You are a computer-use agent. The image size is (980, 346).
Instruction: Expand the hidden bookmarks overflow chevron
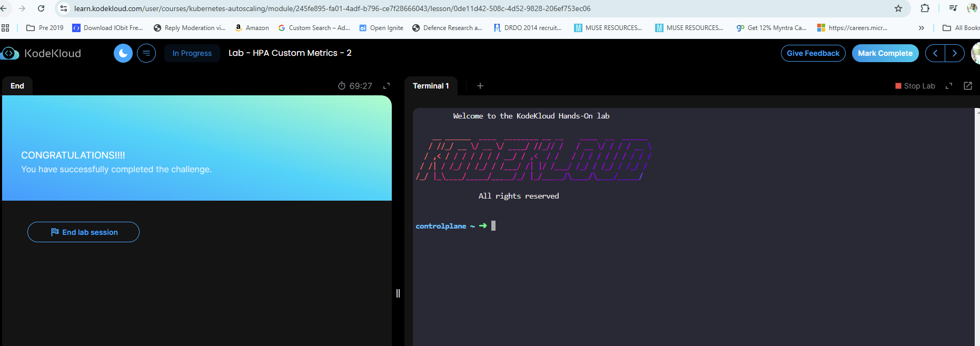pos(921,28)
